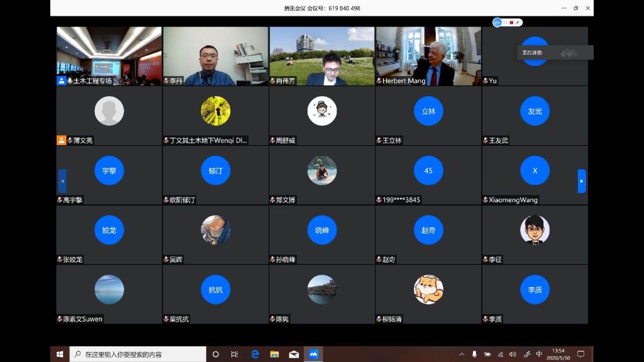Image resolution: width=644 pixels, height=362 pixels.
Task: Click the Tencent Meeting icon in the taskbar
Action: tap(313, 354)
